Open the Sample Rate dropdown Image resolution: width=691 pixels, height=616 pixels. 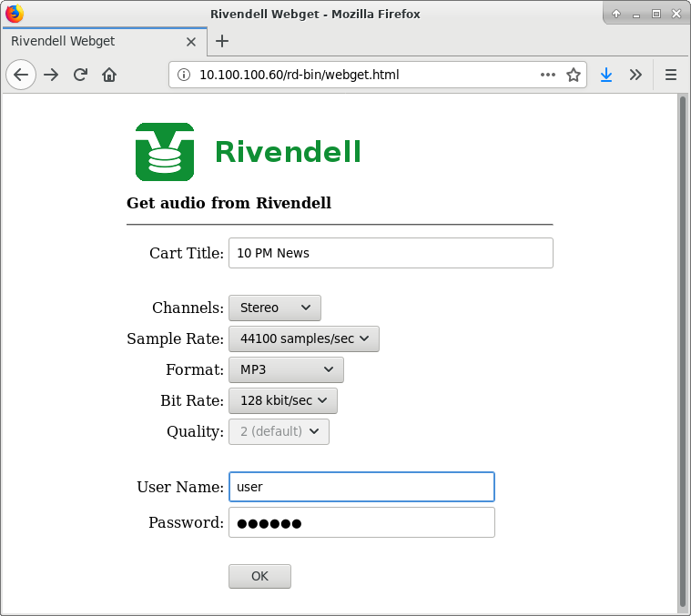tap(303, 339)
